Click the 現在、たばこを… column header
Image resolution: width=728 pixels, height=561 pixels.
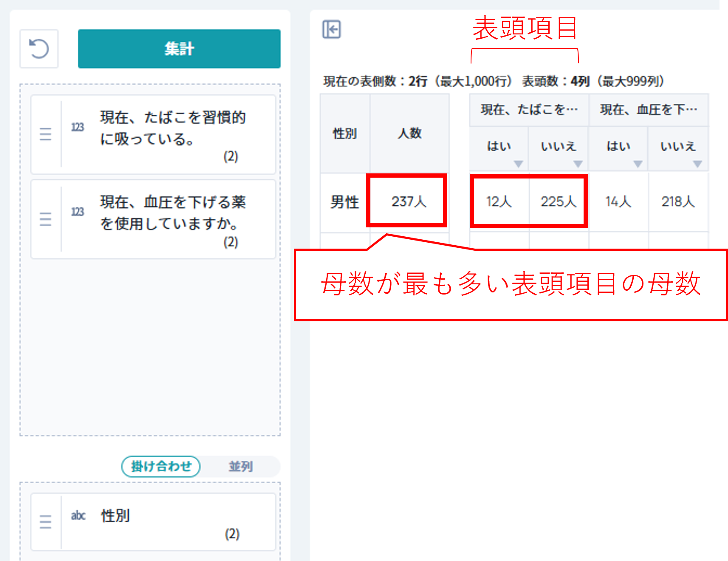tap(529, 110)
